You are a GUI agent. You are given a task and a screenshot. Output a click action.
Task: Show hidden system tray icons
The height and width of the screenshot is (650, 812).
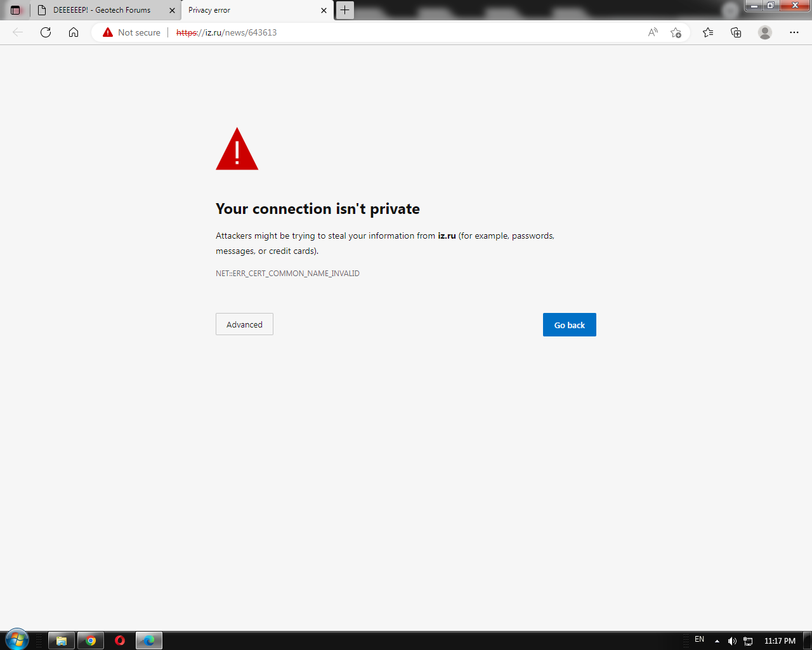[717, 641]
